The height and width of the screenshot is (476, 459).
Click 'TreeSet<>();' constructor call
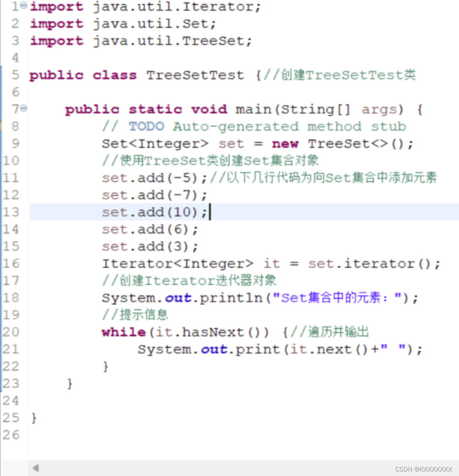coord(361,144)
